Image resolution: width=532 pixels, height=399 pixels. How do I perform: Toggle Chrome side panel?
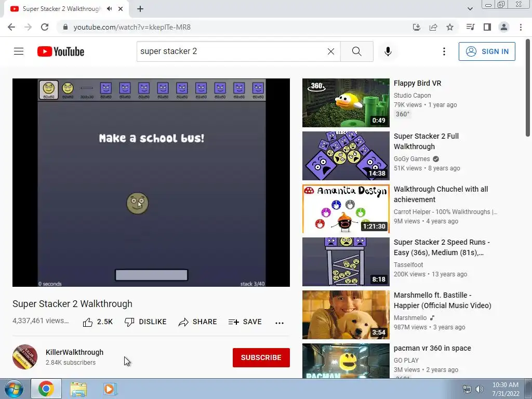(x=487, y=27)
